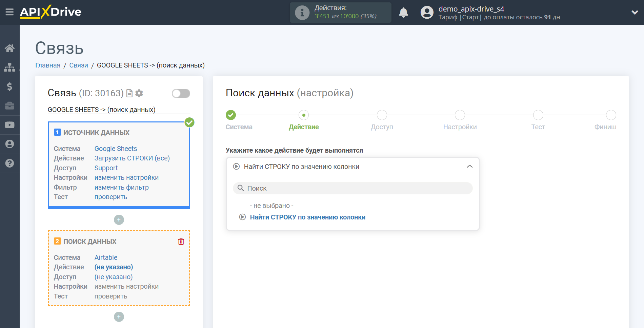
Task: Click green checkmark on data source block
Action: click(189, 122)
